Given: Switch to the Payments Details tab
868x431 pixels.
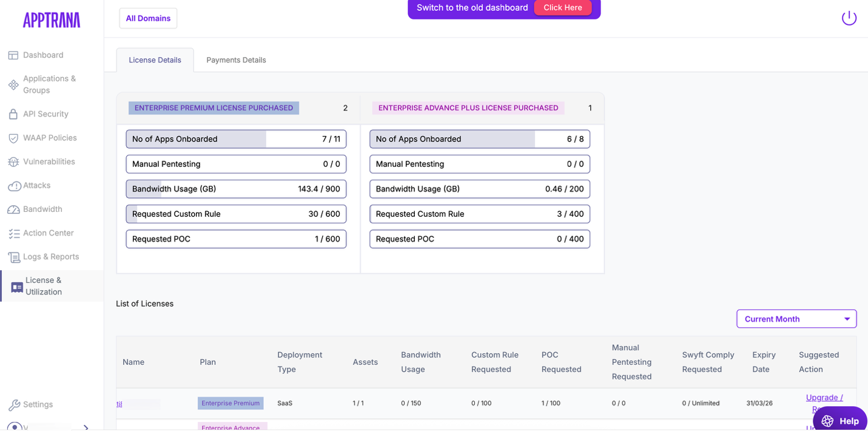Looking at the screenshot, I should point(236,60).
